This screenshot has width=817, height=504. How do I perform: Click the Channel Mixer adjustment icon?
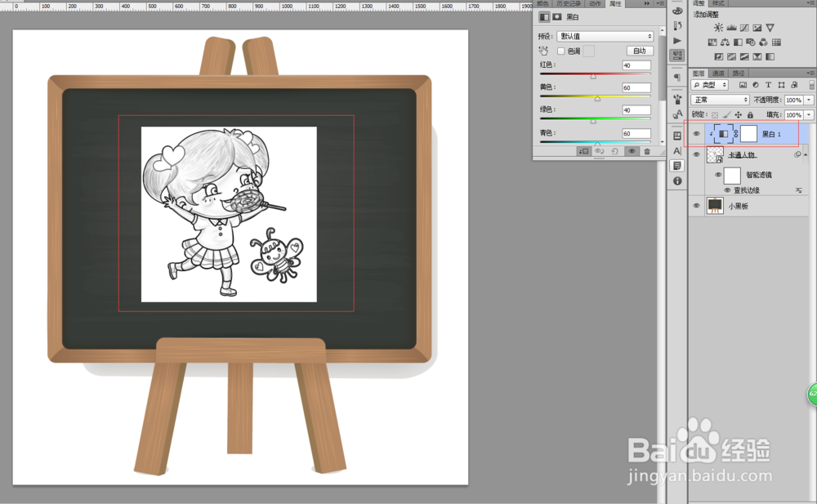(x=763, y=42)
